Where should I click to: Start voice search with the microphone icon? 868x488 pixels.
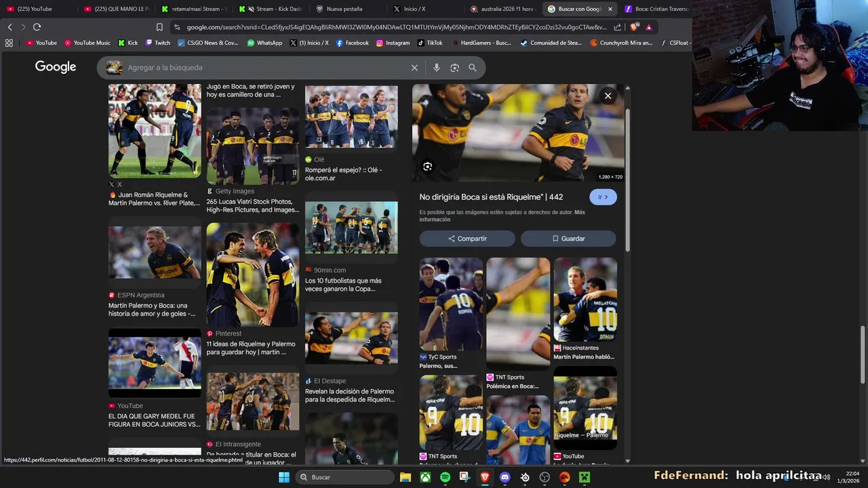[x=437, y=68]
